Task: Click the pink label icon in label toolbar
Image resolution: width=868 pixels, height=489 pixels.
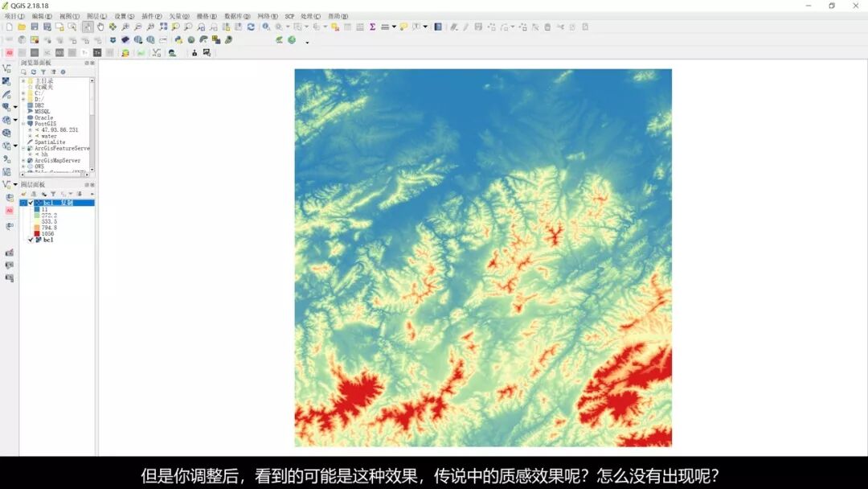Action: click(10, 52)
